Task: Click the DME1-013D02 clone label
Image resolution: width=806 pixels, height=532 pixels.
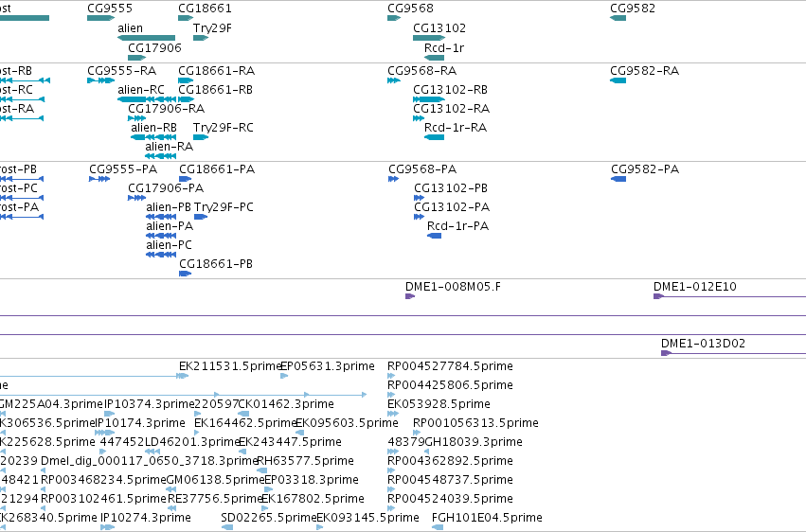Action: coord(703,343)
